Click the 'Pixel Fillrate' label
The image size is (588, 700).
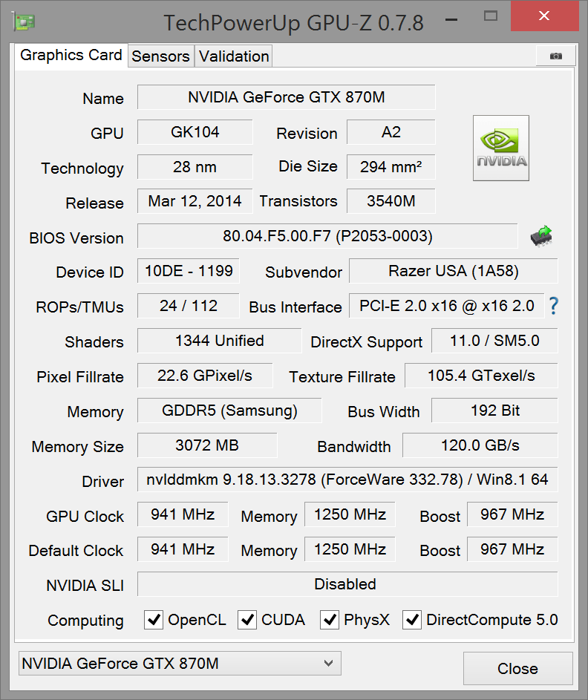point(80,377)
